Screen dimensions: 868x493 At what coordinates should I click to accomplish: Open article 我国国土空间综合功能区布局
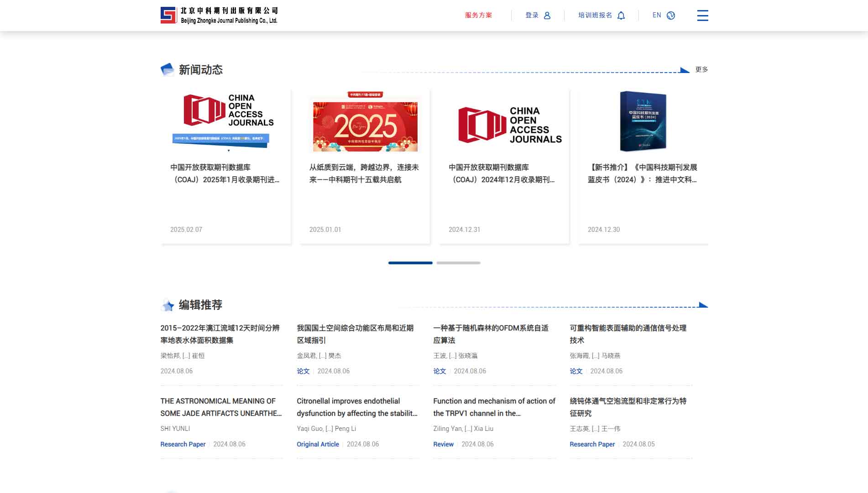355,334
